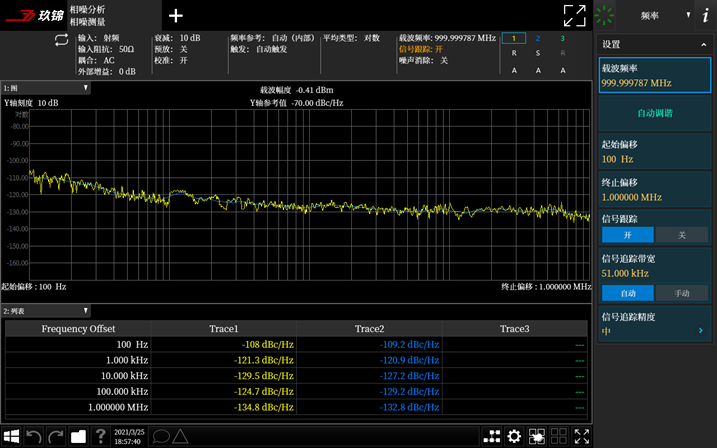Click the warning triangle icon
Image resolution: width=717 pixels, height=448 pixels.
click(x=180, y=436)
